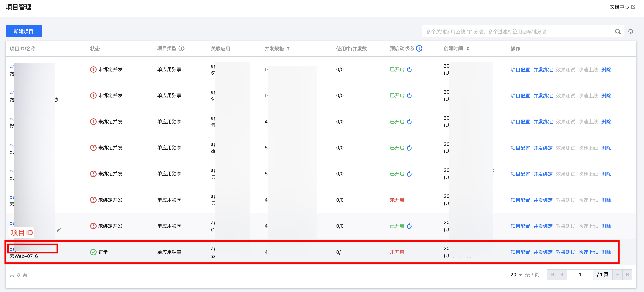Click 快速上线 for 云Web-0716 project
The image size is (644, 292).
(588, 252)
